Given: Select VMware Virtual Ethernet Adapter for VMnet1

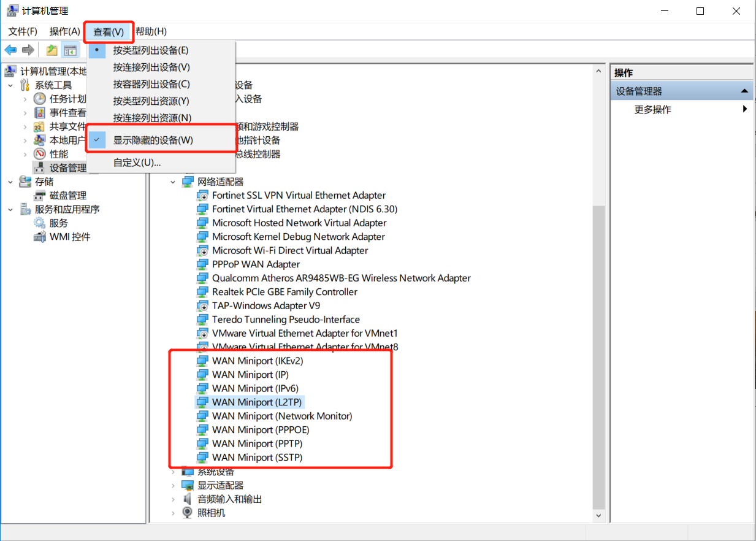Looking at the screenshot, I should pyautogui.click(x=305, y=333).
